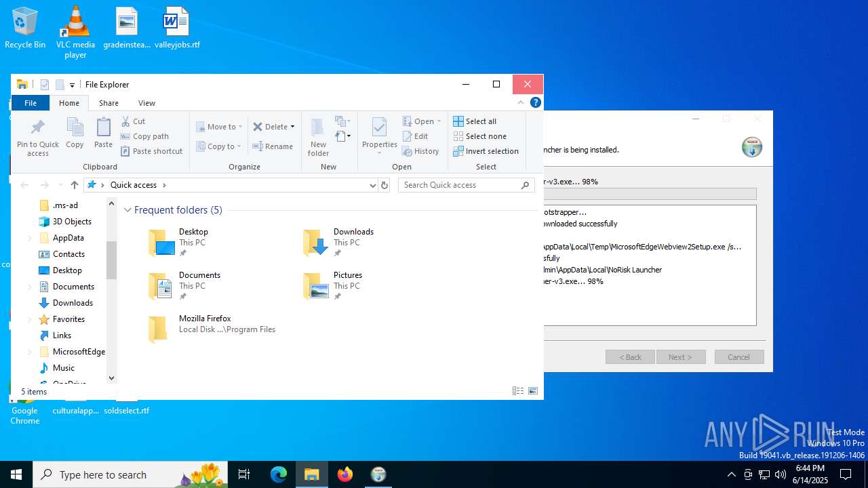Select the View ribbon tab
Screen dimensions: 868x488
tap(146, 103)
